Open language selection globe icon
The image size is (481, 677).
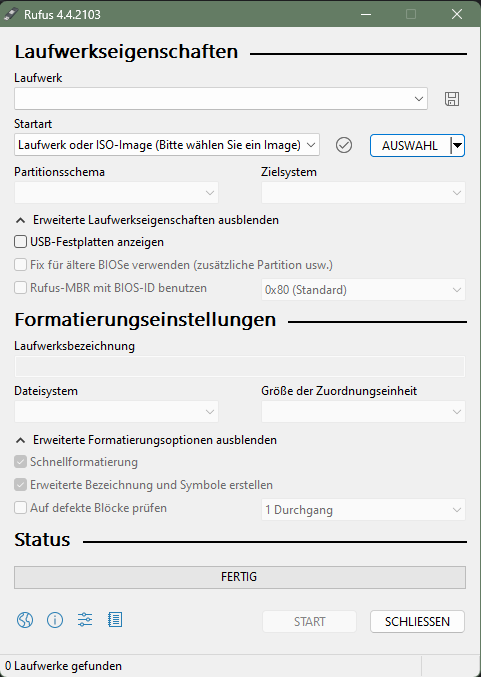point(25,620)
